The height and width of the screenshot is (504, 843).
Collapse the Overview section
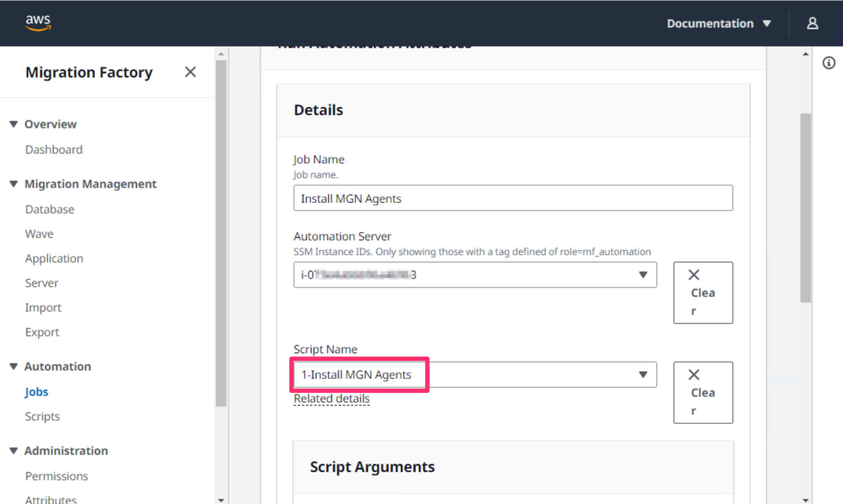tap(14, 124)
